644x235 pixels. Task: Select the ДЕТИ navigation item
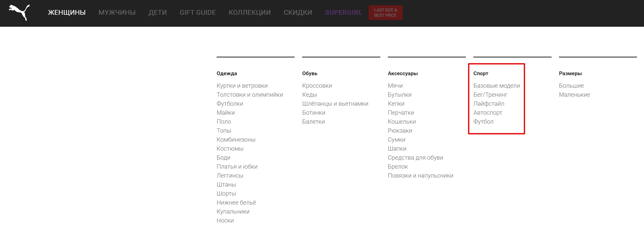[x=157, y=12]
